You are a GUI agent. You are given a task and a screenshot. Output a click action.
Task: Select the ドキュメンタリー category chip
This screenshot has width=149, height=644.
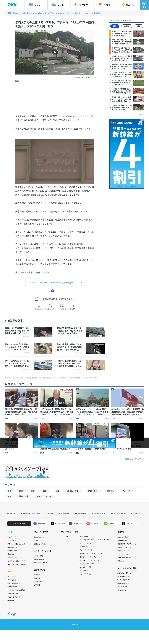pyautogui.click(x=44, y=497)
